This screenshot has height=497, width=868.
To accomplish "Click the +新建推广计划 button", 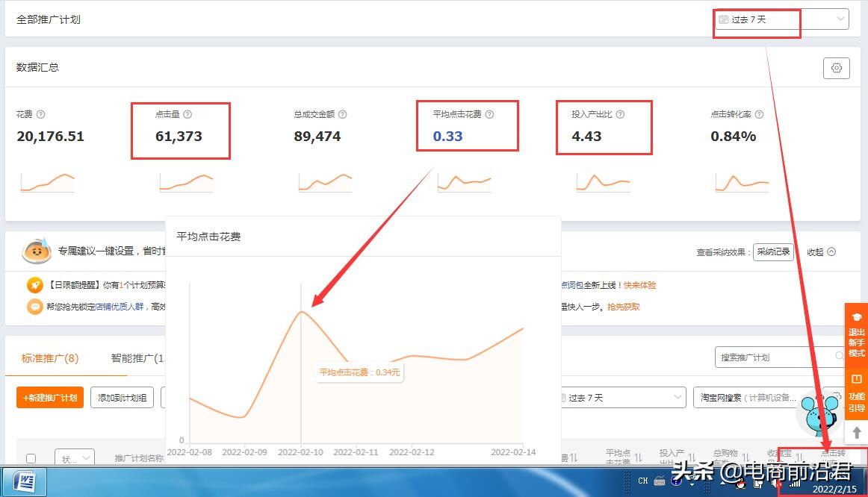I will click(49, 397).
